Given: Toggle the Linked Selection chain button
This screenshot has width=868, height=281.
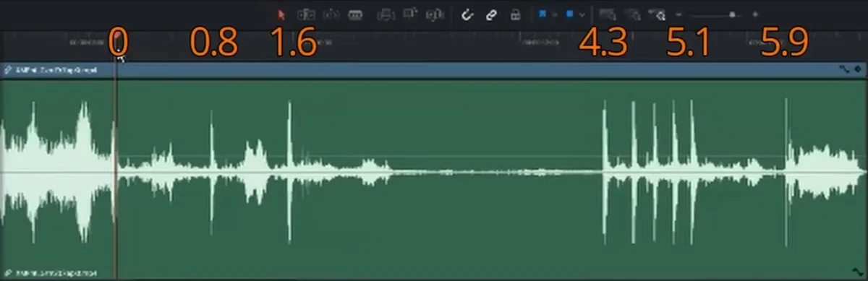Looking at the screenshot, I should coord(491,14).
